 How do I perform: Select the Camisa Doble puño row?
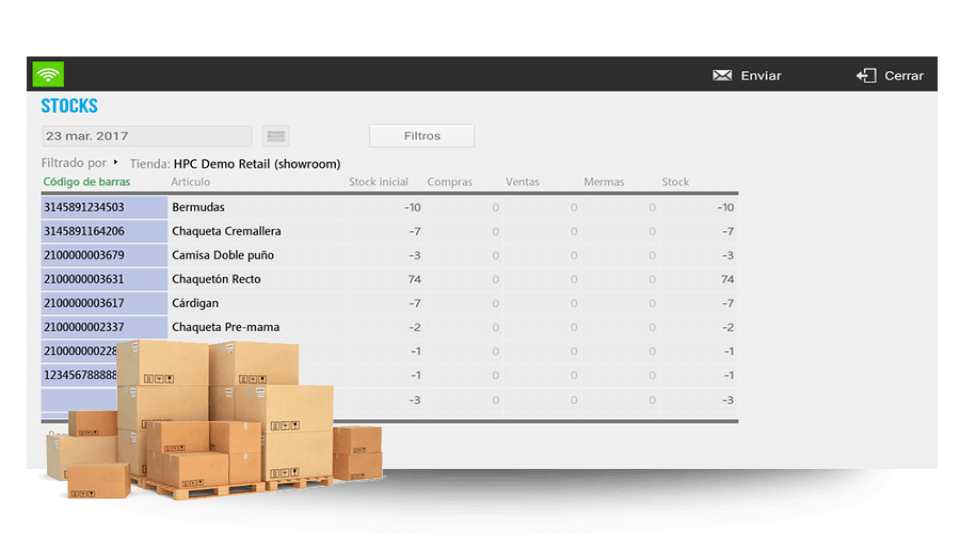point(222,255)
